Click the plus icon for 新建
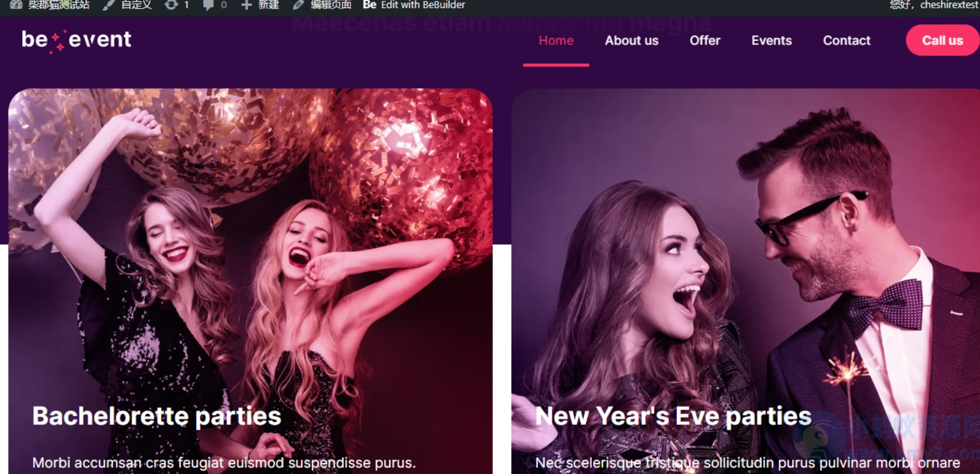The image size is (980, 474). pos(246,5)
